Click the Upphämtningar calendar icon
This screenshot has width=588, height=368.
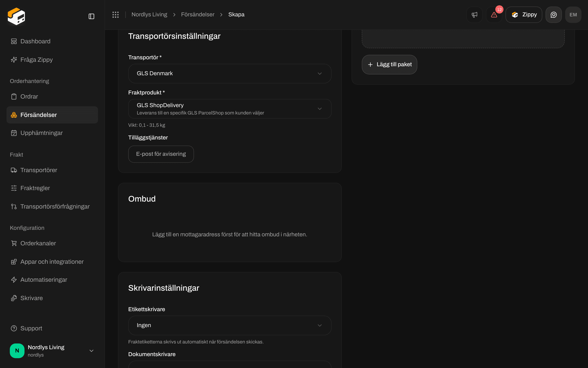(x=14, y=133)
